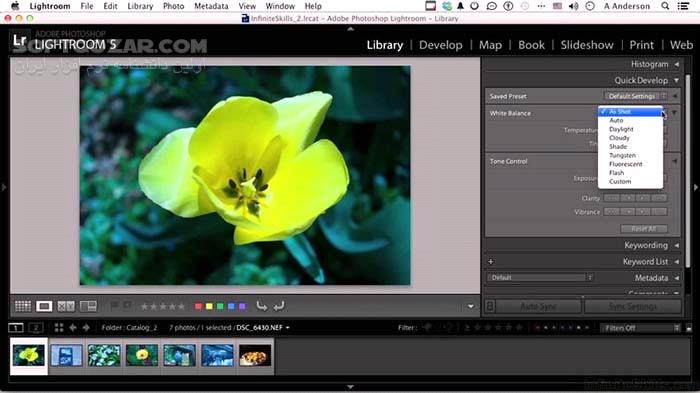Open Notification Center list icon
The height and width of the screenshot is (393, 700).
click(x=683, y=6)
